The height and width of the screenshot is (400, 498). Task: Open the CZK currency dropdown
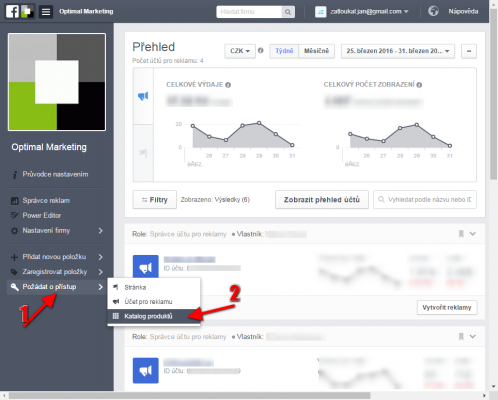[240, 51]
